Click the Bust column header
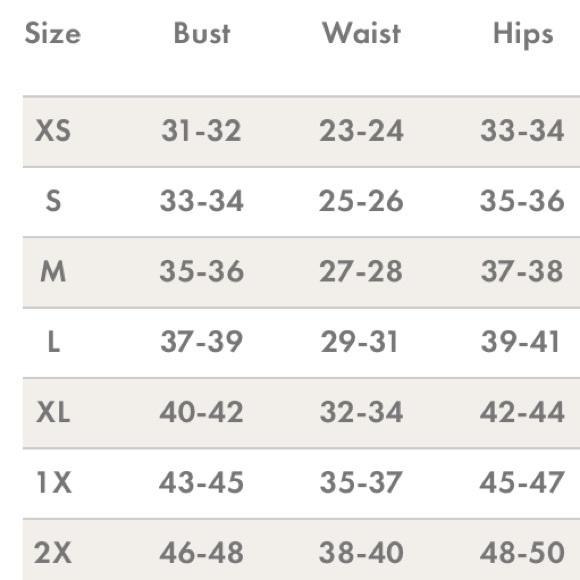 202,33
